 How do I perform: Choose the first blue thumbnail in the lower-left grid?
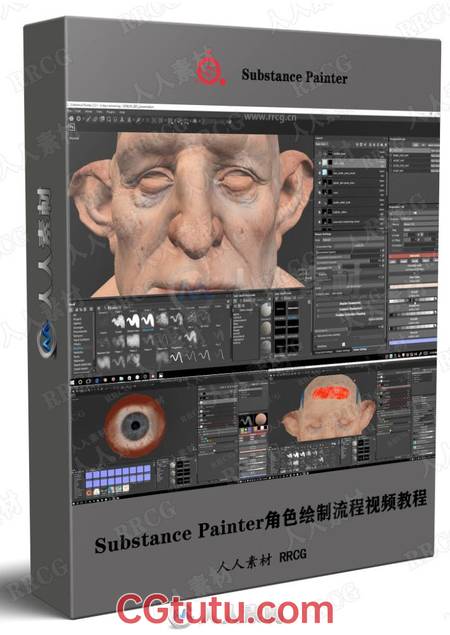(89, 475)
